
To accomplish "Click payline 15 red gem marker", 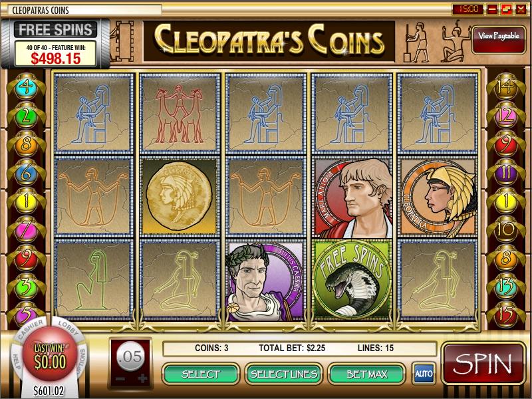I will [505, 315].
